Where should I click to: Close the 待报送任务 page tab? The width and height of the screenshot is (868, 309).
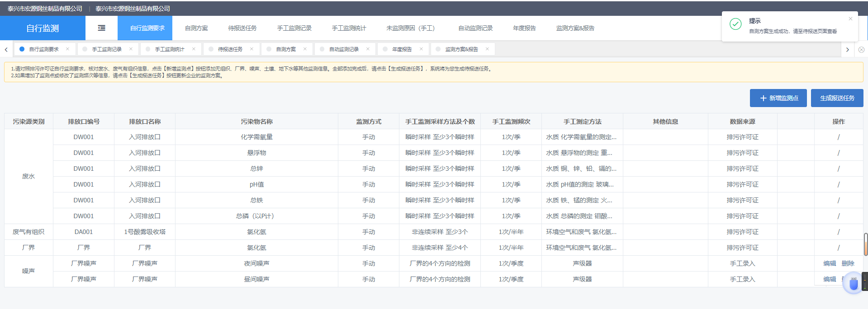pyautogui.click(x=251, y=49)
